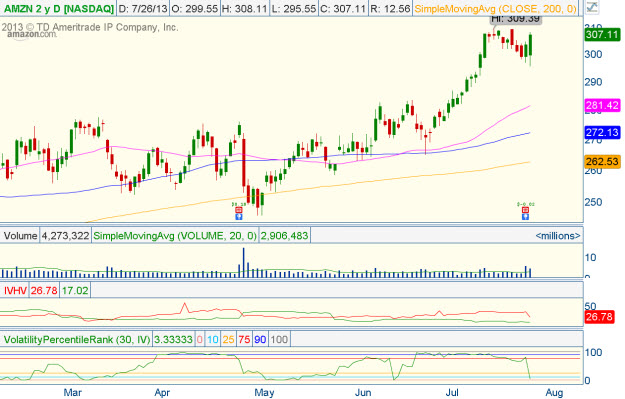625x399 pixels.
Task: Click the L: 295.55 low value
Action: point(294,8)
